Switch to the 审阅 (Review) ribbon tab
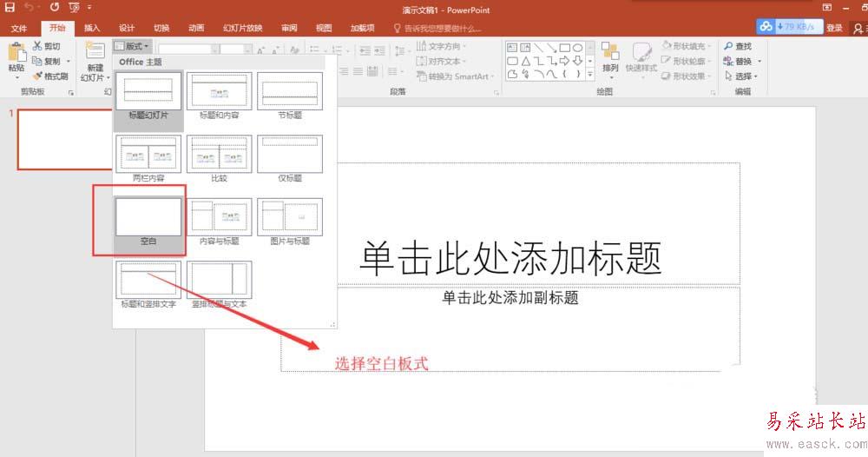This screenshot has height=457, width=868. point(289,29)
